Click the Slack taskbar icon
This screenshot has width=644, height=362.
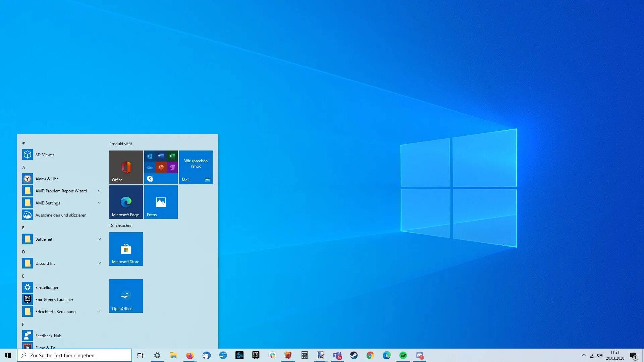click(x=272, y=355)
